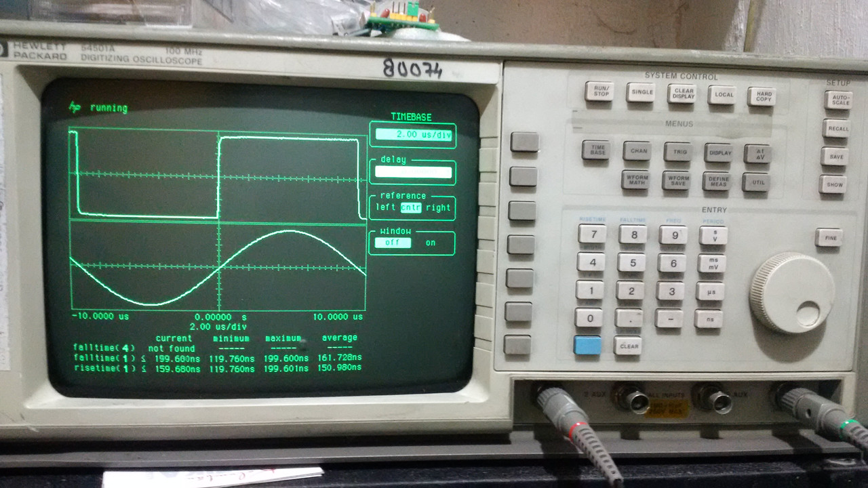
Task: Tap the minus sign key
Action: tap(669, 319)
